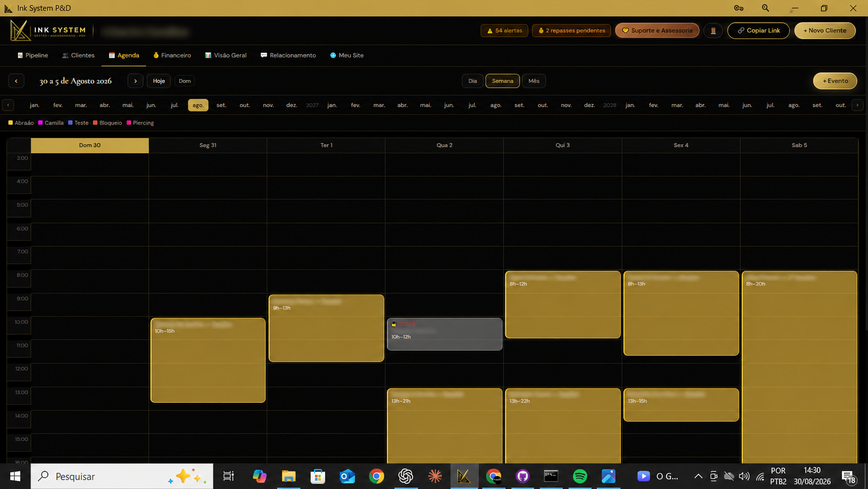Click the Copiar Link button
The width and height of the screenshot is (868, 489).
pyautogui.click(x=758, y=31)
